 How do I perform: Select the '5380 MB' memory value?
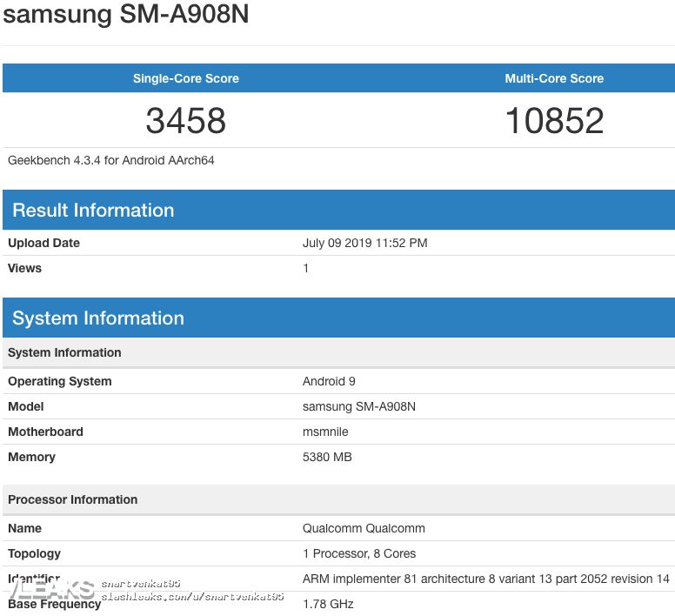point(327,457)
